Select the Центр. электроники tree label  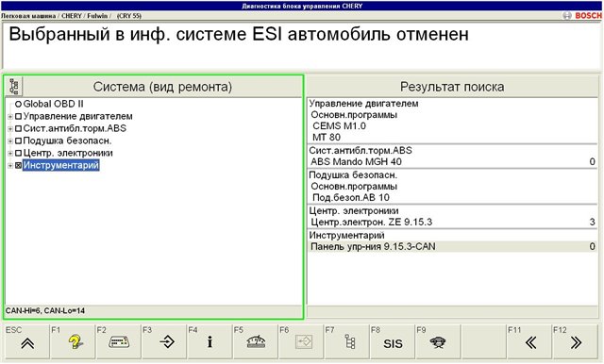click(68, 153)
